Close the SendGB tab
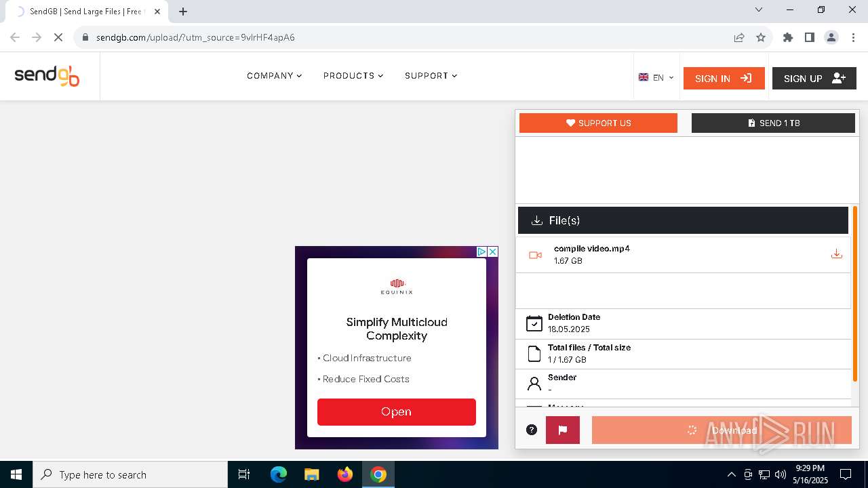This screenshot has width=868, height=488. coord(157,12)
